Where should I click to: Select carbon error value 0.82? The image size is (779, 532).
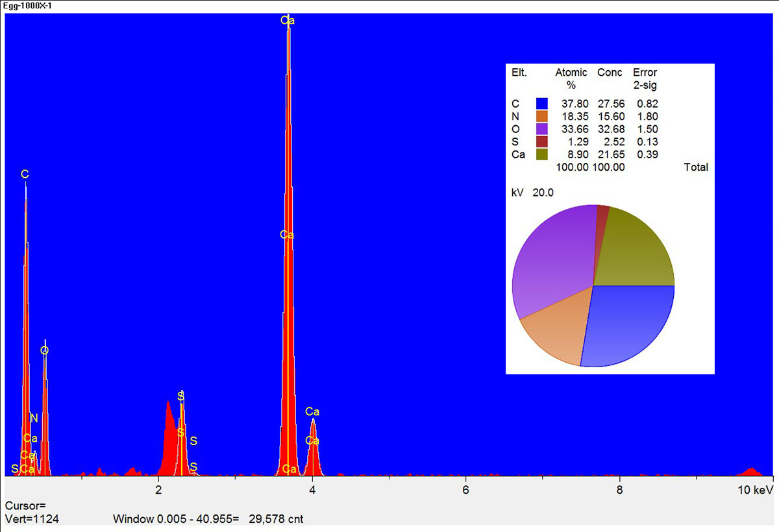tap(648, 103)
